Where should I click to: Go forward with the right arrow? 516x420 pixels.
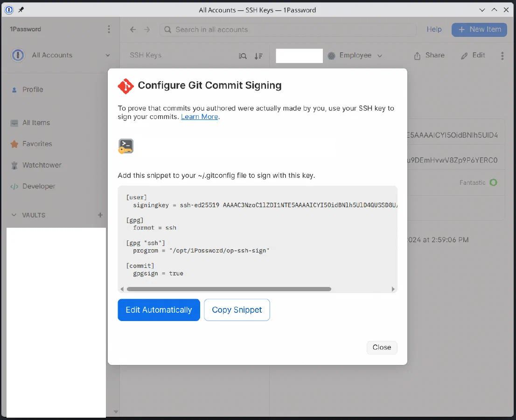147,29
